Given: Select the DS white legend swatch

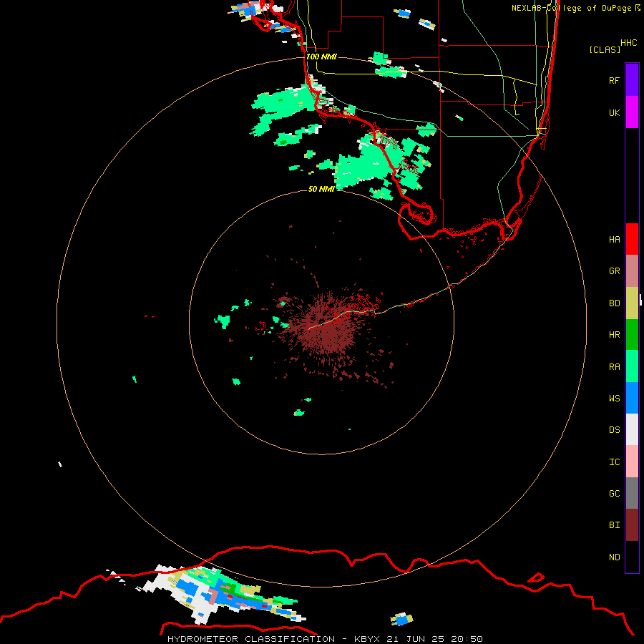Looking at the screenshot, I should tap(632, 429).
